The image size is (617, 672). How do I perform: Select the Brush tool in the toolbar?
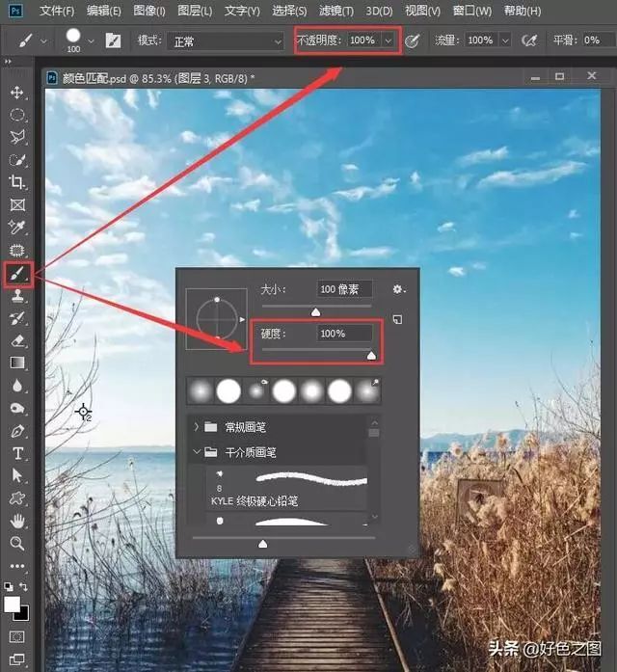point(17,275)
